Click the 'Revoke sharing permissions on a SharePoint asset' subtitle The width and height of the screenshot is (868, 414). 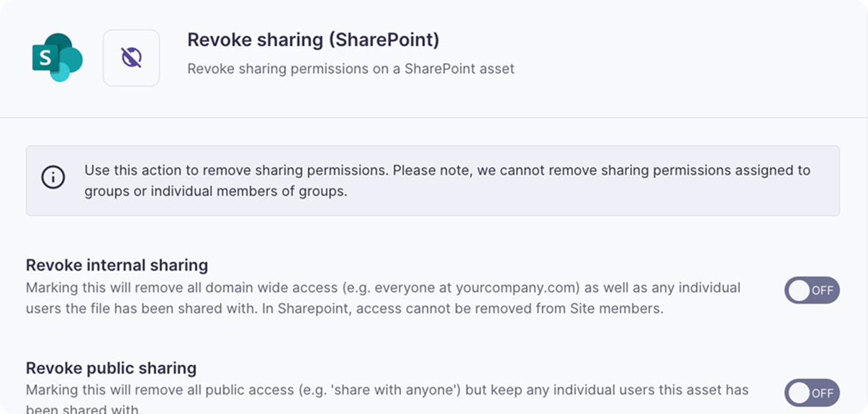click(351, 69)
